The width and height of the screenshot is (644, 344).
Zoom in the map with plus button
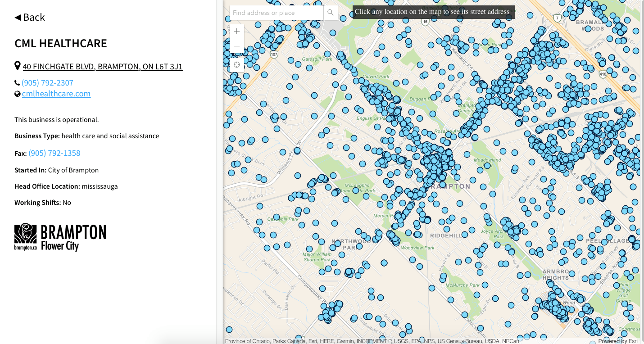point(237,32)
